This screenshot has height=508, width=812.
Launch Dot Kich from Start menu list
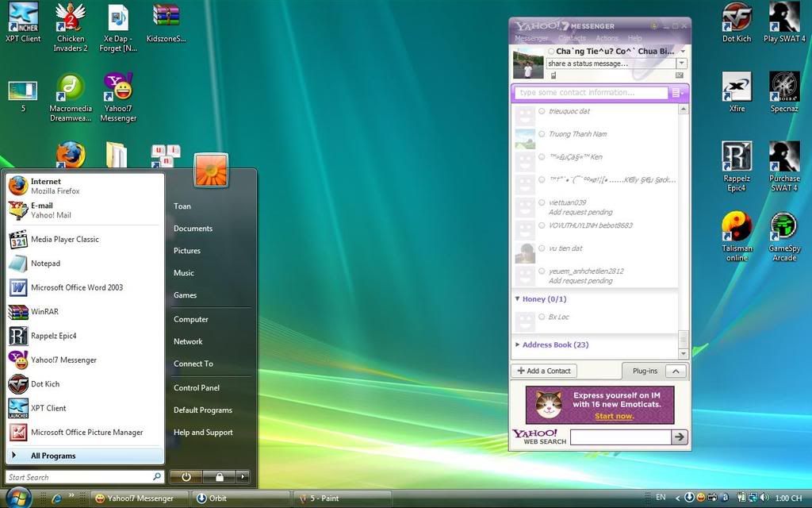[x=84, y=384]
